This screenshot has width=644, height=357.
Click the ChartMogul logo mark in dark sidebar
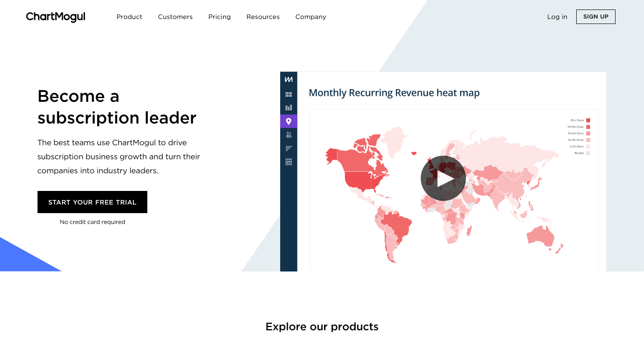tap(288, 79)
